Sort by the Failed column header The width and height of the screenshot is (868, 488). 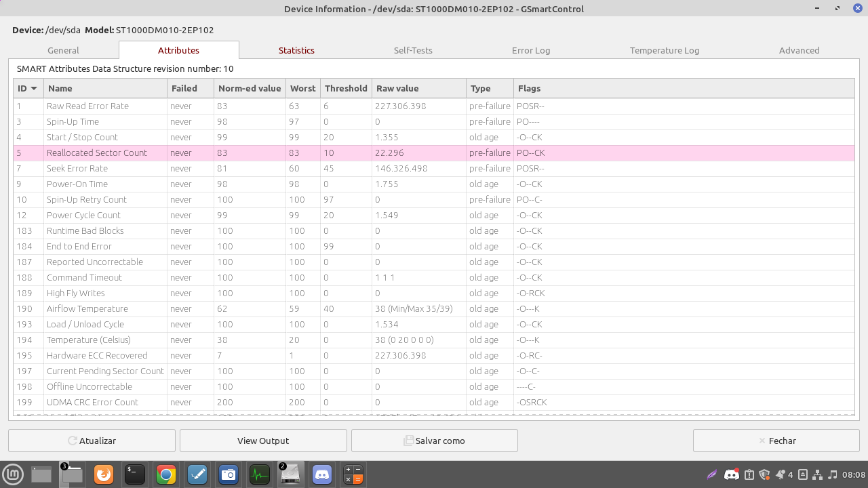coord(191,88)
